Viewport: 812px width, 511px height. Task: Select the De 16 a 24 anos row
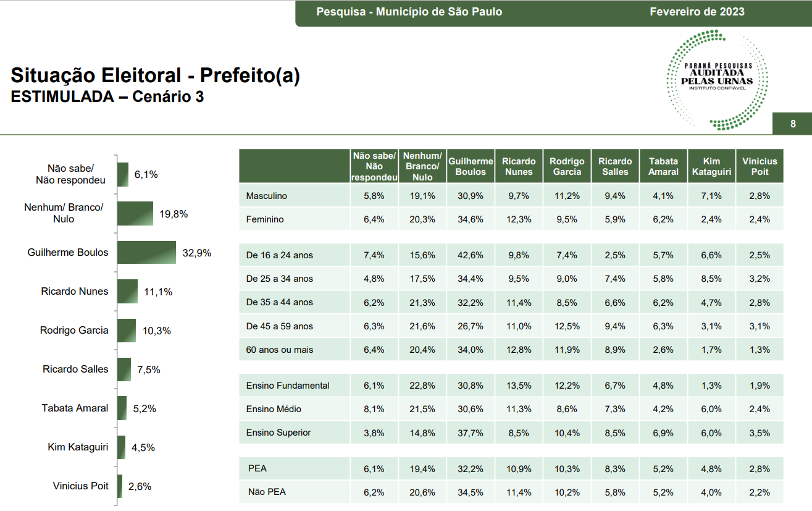pos(511,255)
